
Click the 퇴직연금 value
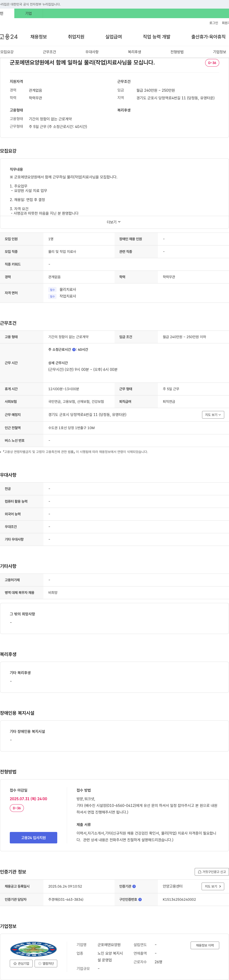(169, 402)
